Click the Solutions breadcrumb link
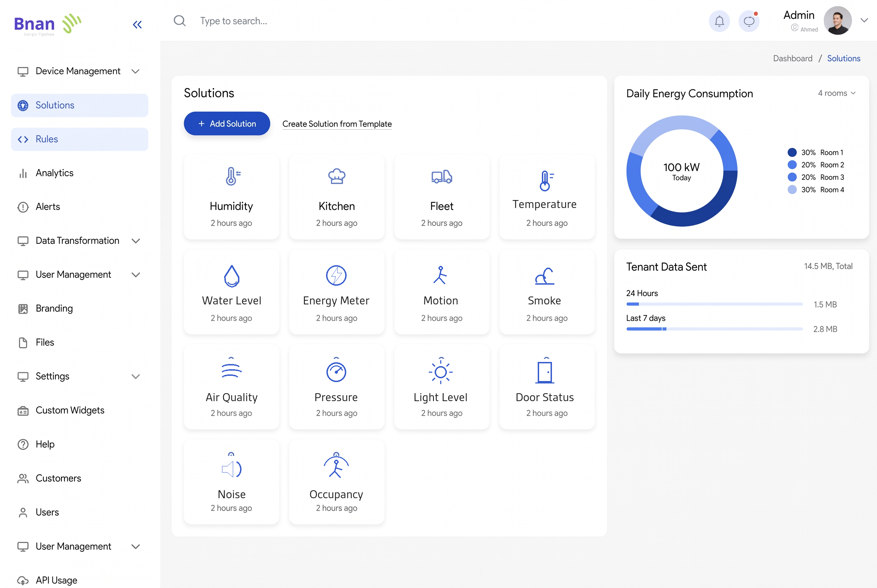This screenshot has height=588, width=877. click(843, 59)
